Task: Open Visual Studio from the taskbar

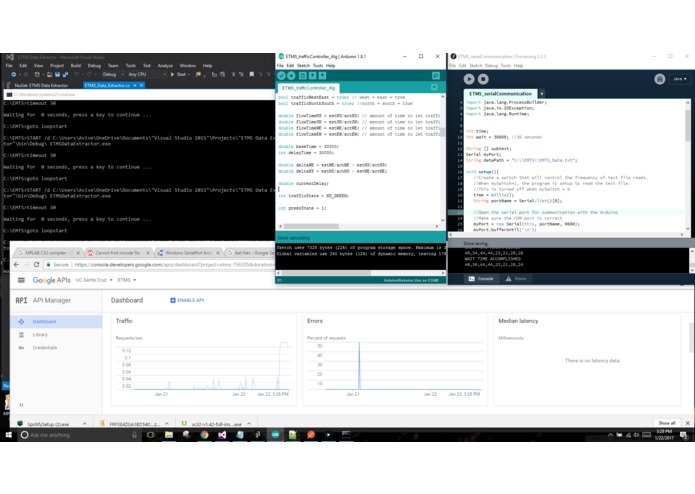Action: click(x=222, y=435)
